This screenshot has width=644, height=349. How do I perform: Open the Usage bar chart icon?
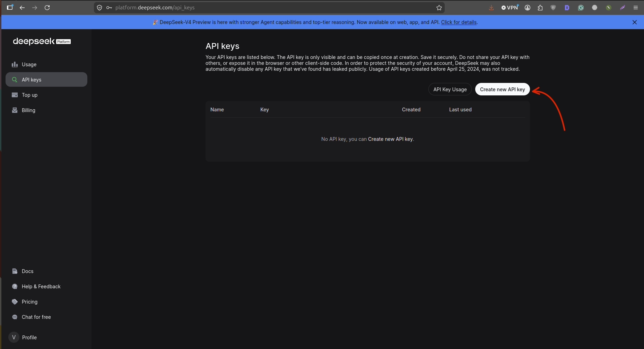[15, 65]
